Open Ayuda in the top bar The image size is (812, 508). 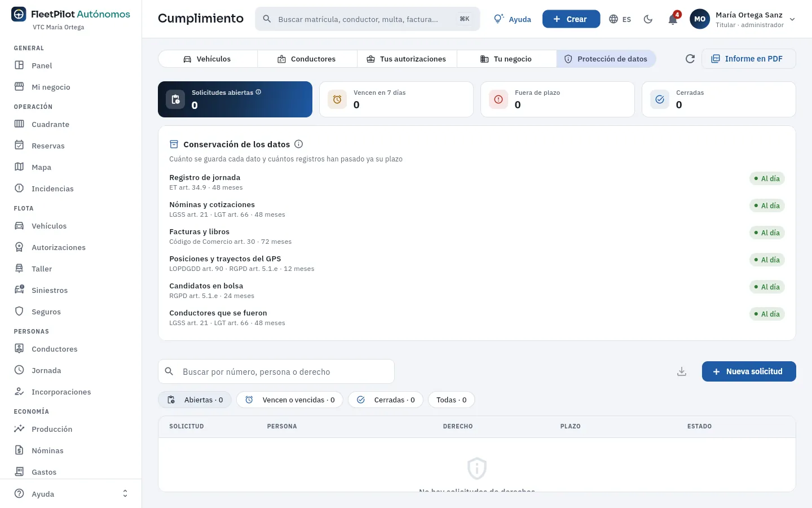tap(513, 19)
